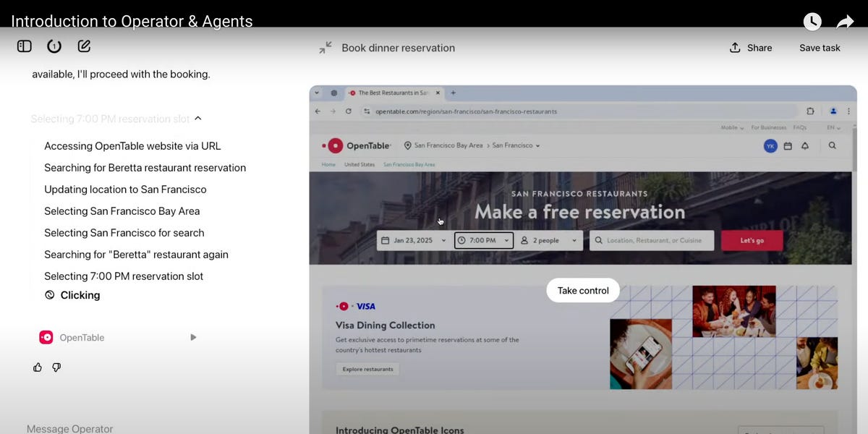
Task: Open the FAQs link
Action: point(799,127)
